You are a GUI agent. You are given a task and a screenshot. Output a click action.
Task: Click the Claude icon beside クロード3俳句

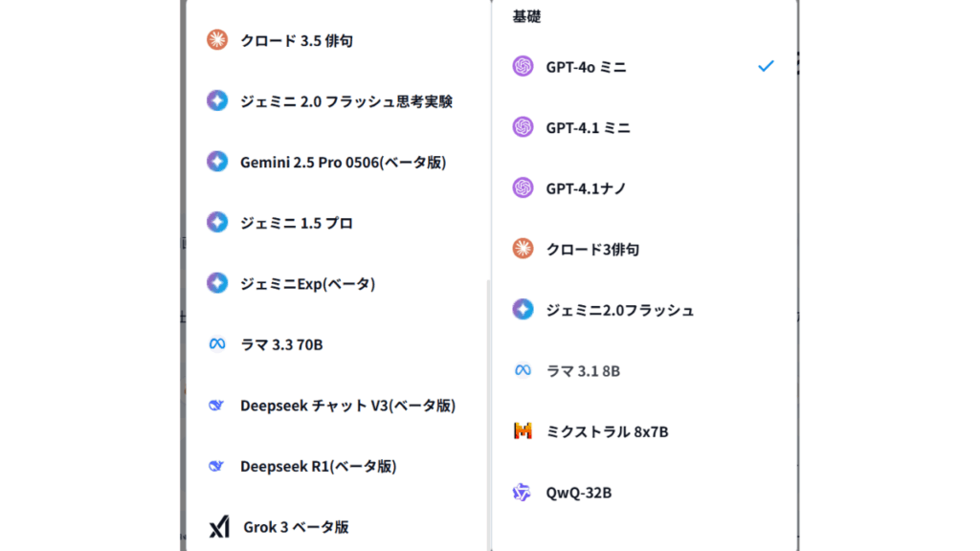[523, 249]
